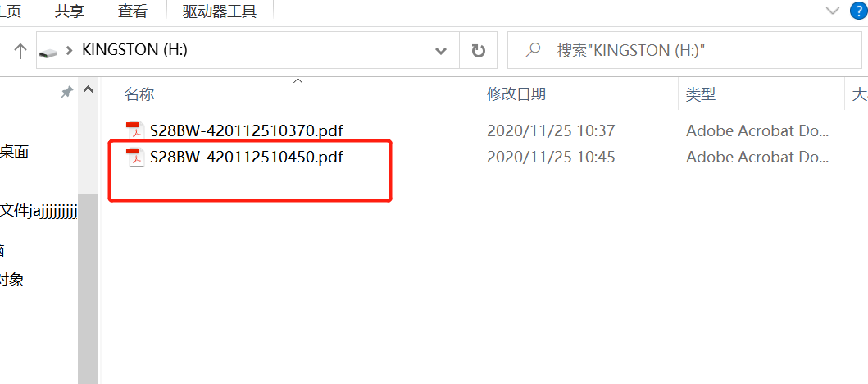The width and height of the screenshot is (868, 384).
Task: Sort by the 类型 column header
Action: click(701, 94)
